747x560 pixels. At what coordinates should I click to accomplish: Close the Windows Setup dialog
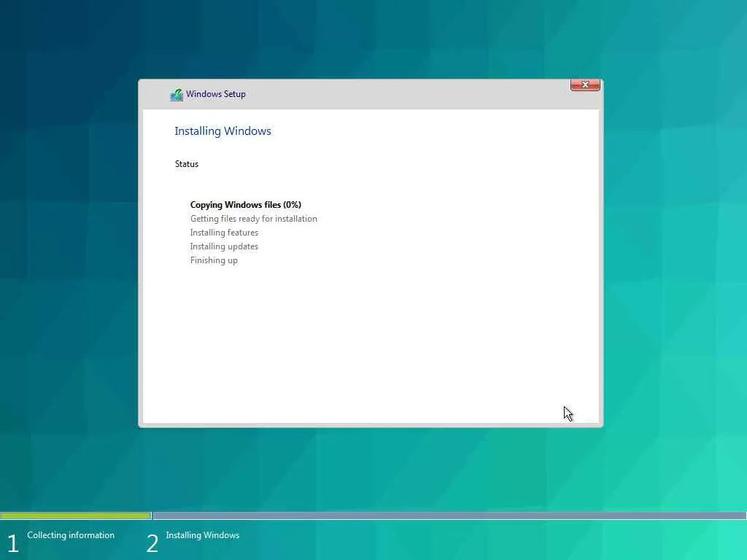click(x=585, y=85)
